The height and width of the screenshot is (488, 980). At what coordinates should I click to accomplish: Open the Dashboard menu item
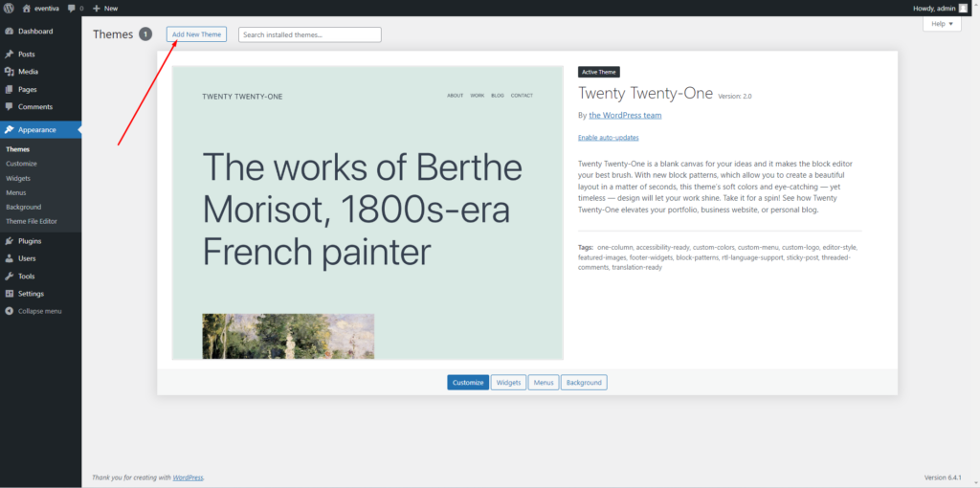35,32
